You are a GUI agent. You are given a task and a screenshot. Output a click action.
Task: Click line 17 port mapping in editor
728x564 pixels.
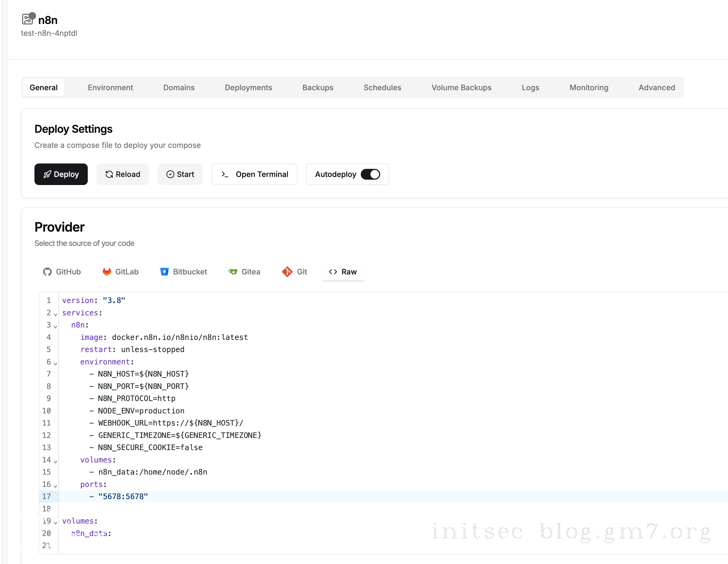coord(123,497)
